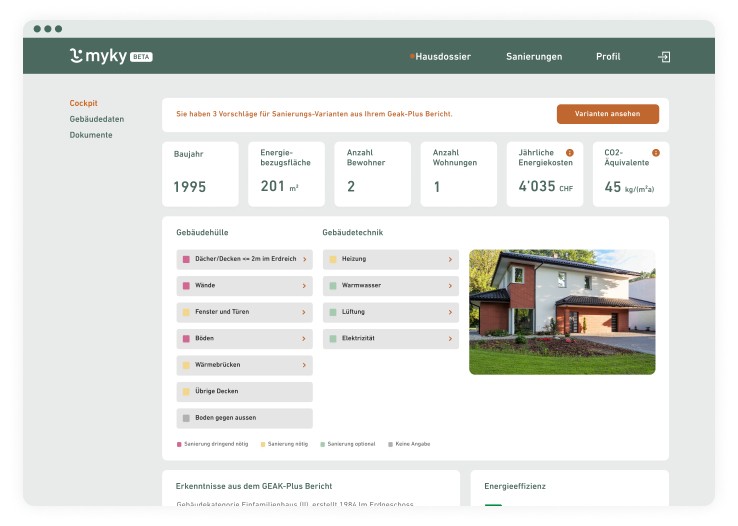Screen dimensions: 738x526
Task: Click legend entry Sanierung optional
Action: pyautogui.click(x=348, y=444)
